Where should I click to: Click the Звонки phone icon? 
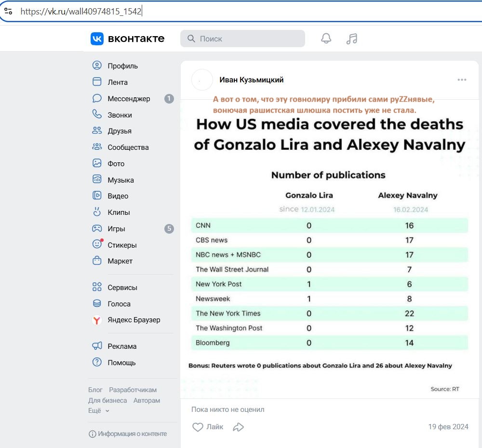coord(97,114)
